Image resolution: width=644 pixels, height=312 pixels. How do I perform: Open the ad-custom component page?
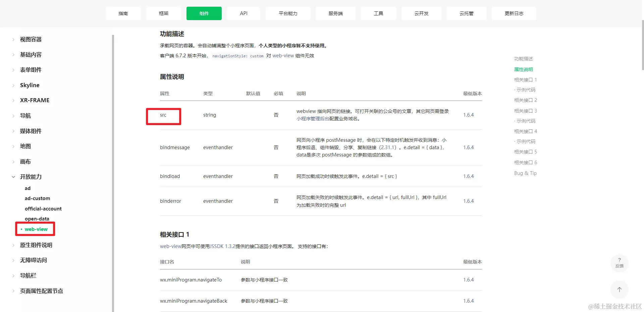tap(37, 198)
